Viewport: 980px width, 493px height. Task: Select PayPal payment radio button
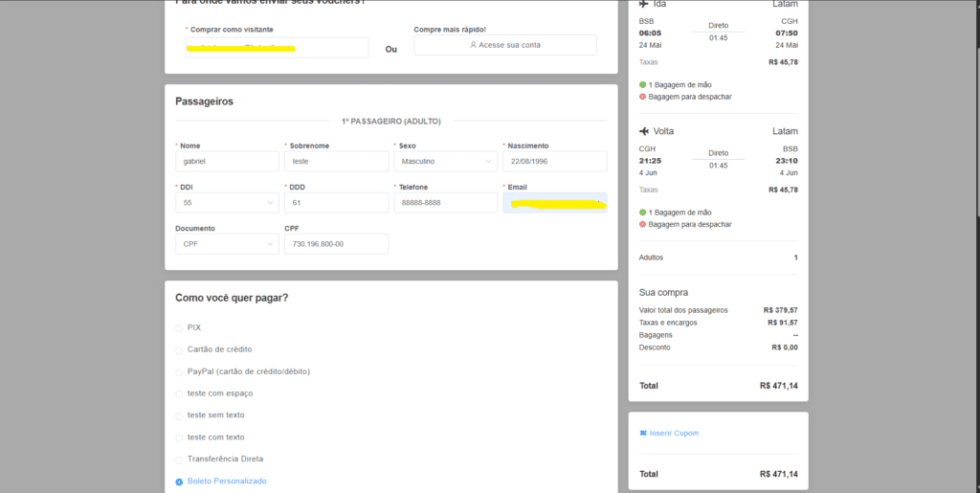[x=179, y=371]
